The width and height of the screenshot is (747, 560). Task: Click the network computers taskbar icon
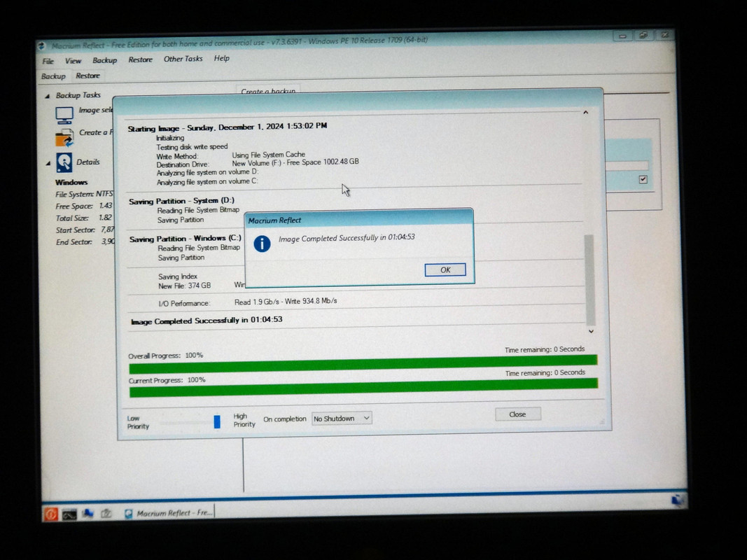[x=88, y=513]
